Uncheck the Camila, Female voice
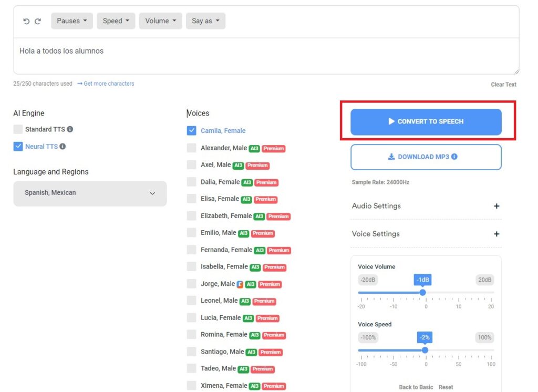Viewport: 538px width, 392px height. point(192,131)
